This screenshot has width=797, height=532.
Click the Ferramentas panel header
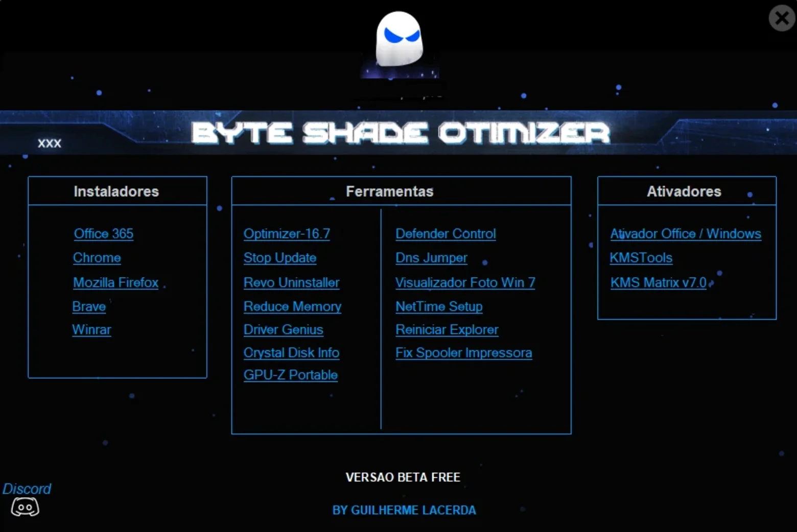click(x=401, y=191)
